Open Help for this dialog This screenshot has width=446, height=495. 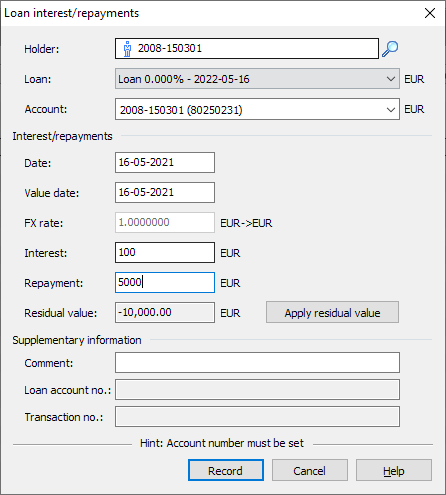tap(394, 470)
